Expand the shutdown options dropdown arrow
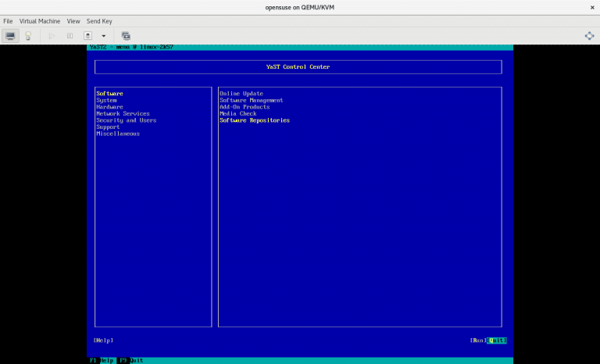This screenshot has height=364, width=600. [103, 35]
